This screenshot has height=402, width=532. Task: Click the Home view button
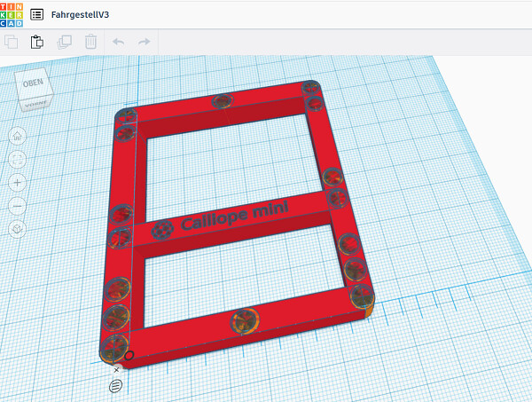click(x=18, y=136)
